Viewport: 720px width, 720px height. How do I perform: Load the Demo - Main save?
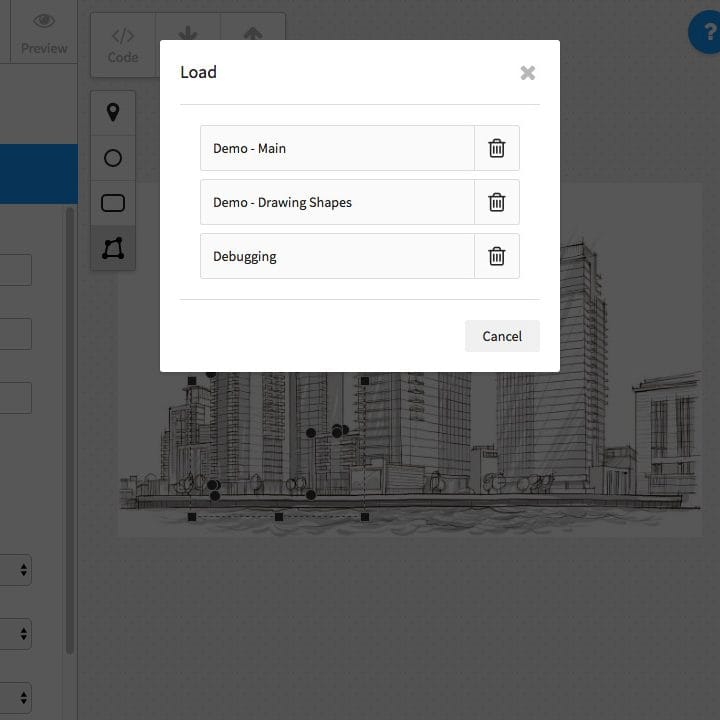337,148
